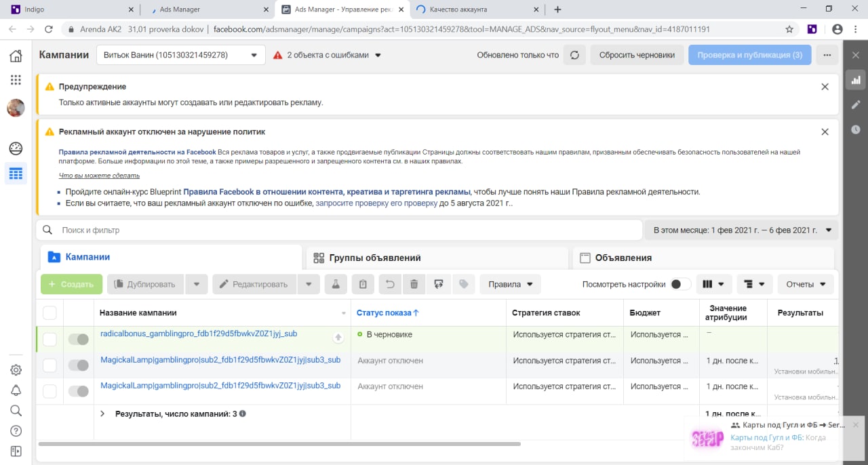Open the three-dots more options button

(x=827, y=55)
